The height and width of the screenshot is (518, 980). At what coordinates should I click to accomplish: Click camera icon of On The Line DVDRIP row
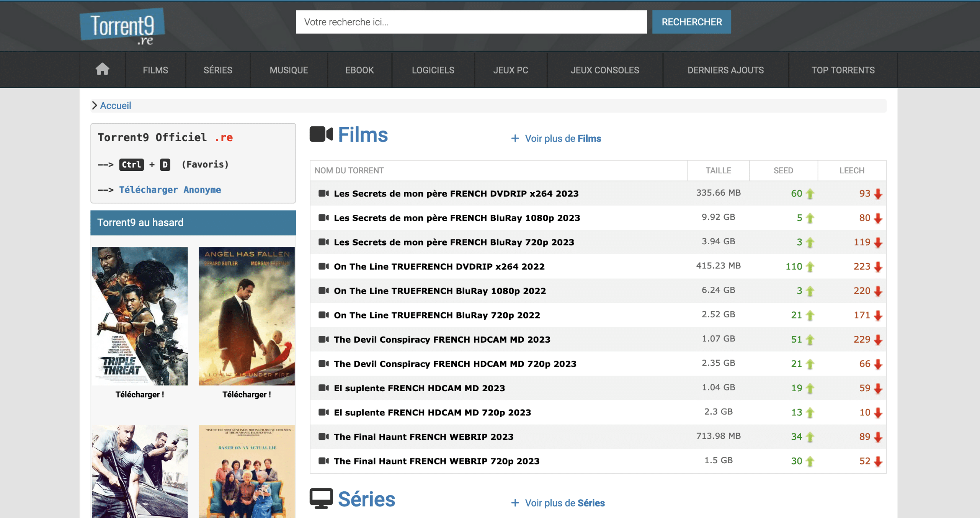(x=323, y=266)
